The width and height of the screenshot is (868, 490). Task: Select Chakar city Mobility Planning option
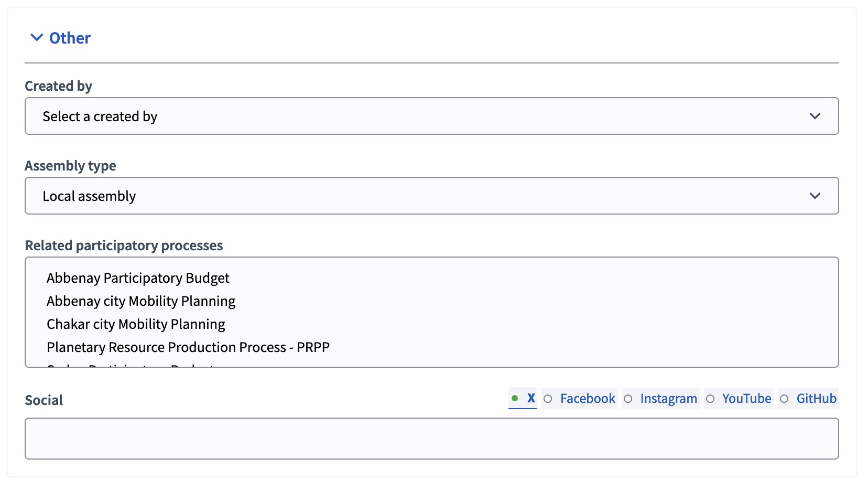[x=136, y=324]
